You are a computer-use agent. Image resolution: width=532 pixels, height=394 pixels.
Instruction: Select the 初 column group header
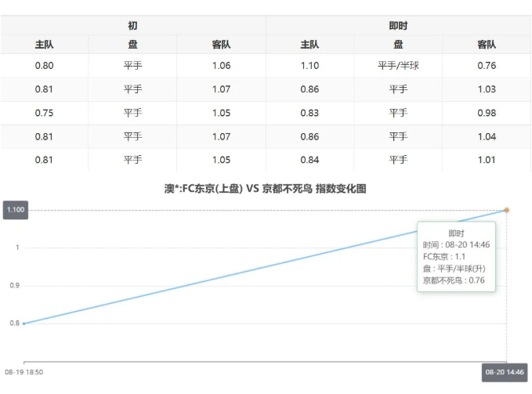coord(132,25)
